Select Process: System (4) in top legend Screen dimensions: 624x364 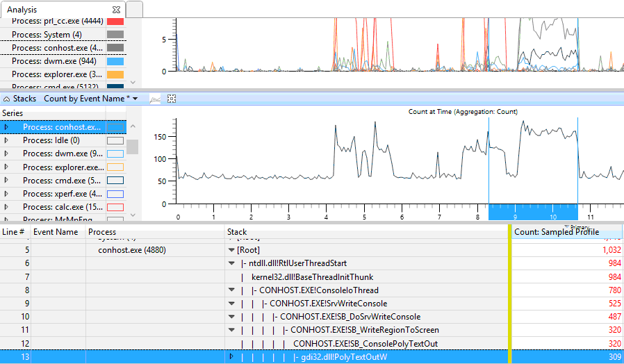coord(47,35)
